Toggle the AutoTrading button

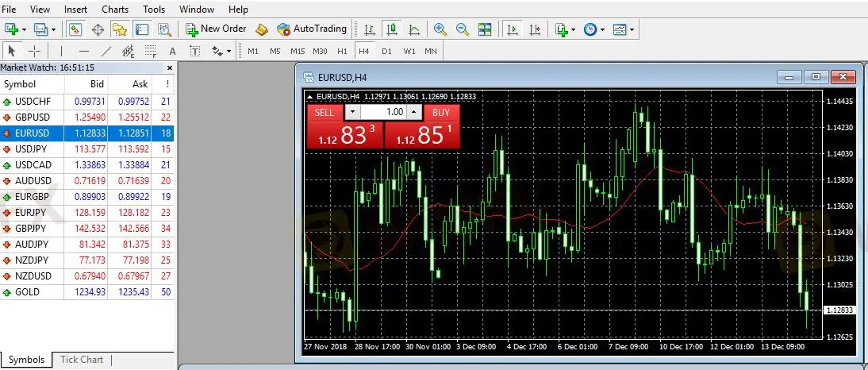click(x=311, y=29)
